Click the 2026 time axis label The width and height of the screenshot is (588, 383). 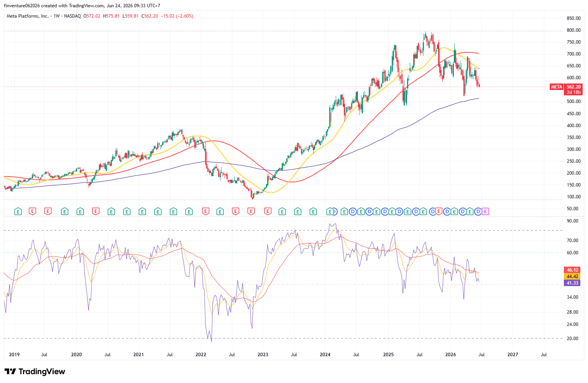pos(450,355)
